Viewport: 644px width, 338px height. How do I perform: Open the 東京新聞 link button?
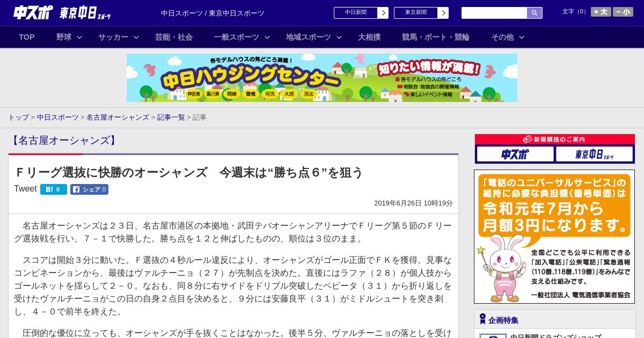coord(421,13)
